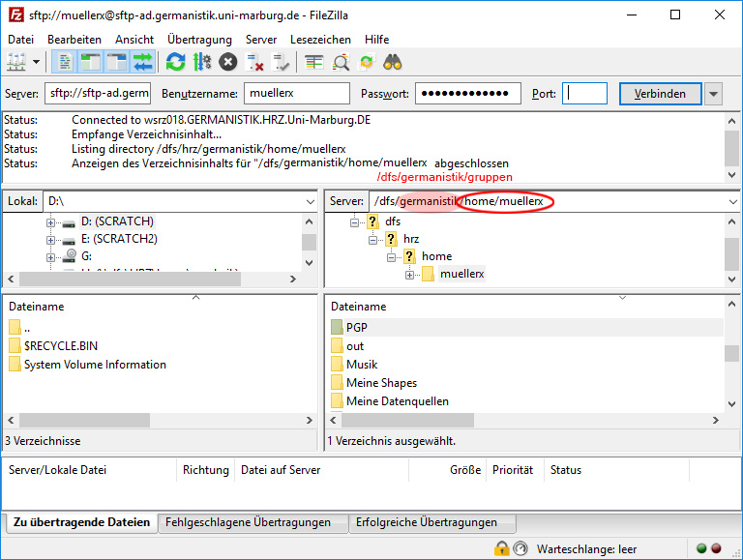Refresh file and folder lists
The height and width of the screenshot is (560, 743).
pyautogui.click(x=175, y=62)
